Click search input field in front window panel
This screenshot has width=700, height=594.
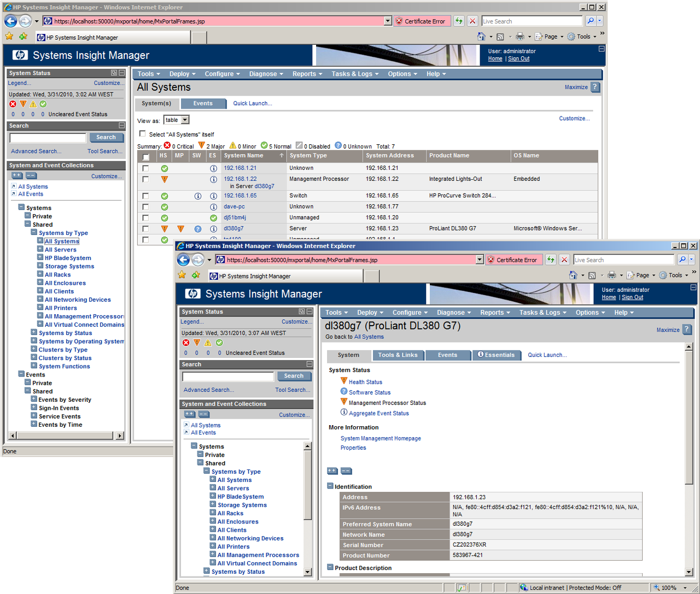pos(228,377)
